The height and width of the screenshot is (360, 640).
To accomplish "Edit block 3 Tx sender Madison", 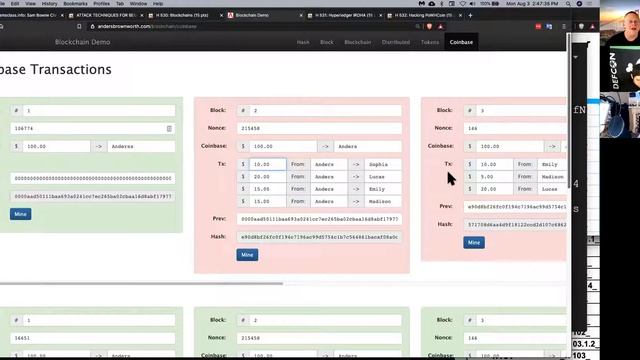I will pyautogui.click(x=552, y=177).
